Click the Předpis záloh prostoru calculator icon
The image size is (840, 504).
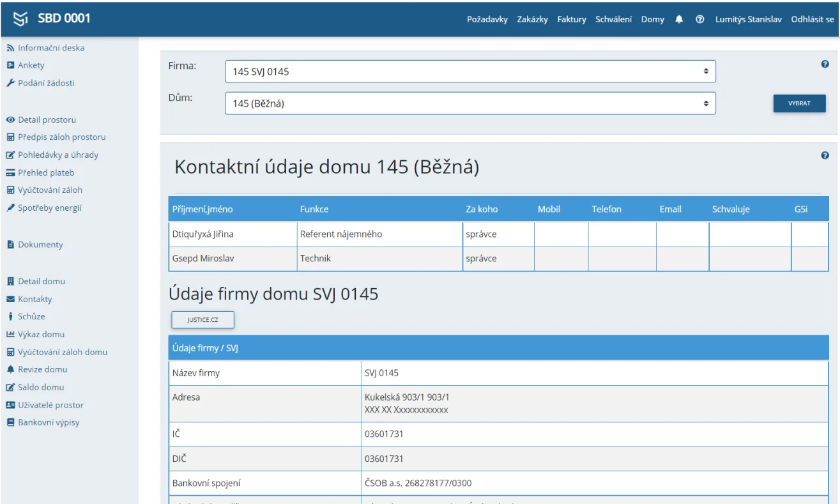[x=10, y=137]
